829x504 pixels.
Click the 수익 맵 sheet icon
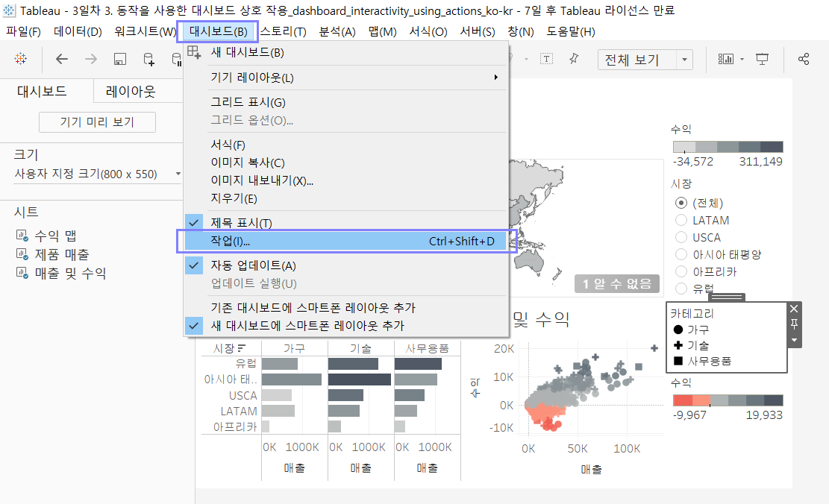coord(22,236)
